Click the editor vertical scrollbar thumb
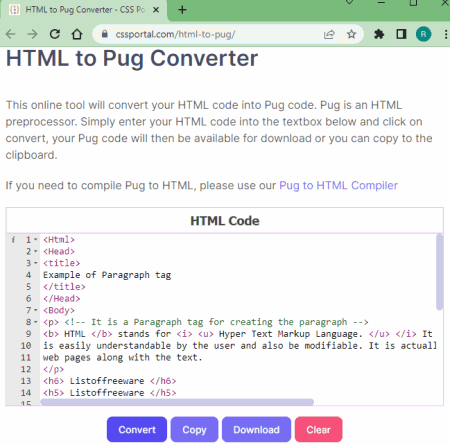This screenshot has width=450, height=445. pos(439,272)
